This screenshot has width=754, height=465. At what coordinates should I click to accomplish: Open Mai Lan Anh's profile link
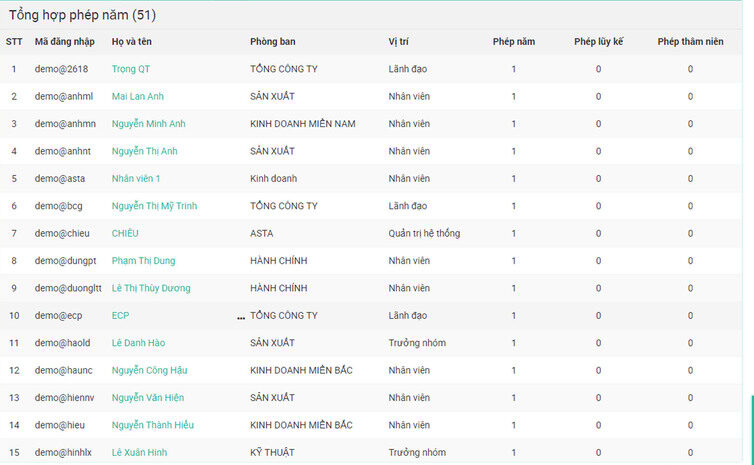(138, 96)
